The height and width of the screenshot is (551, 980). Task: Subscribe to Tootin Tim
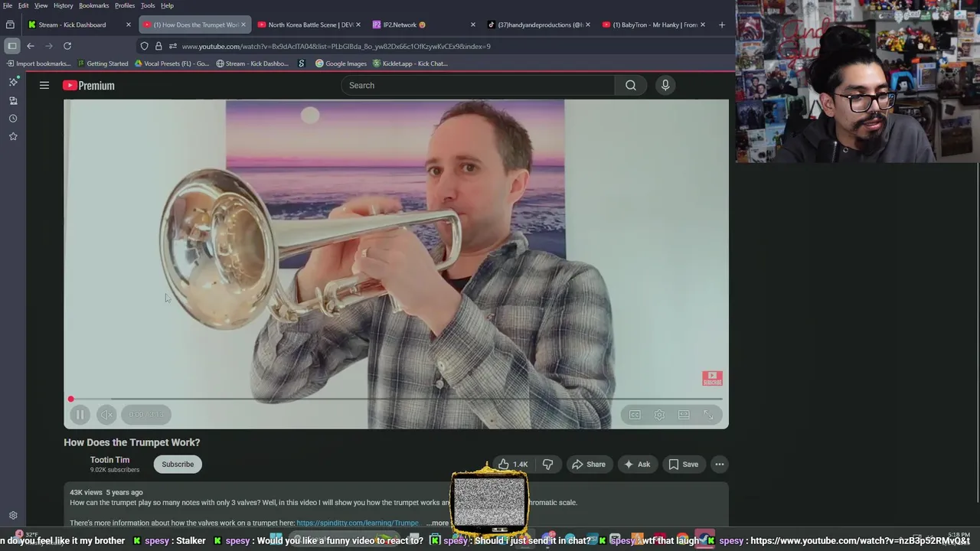[178, 465]
